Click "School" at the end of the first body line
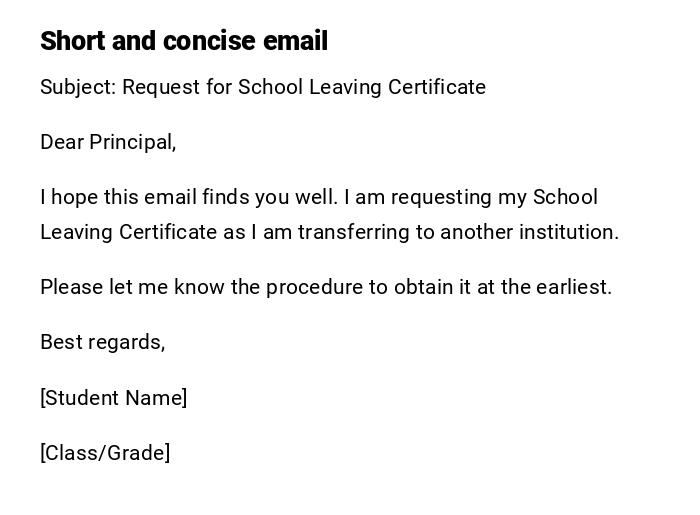Viewport: 700px width, 515px height. click(x=565, y=197)
